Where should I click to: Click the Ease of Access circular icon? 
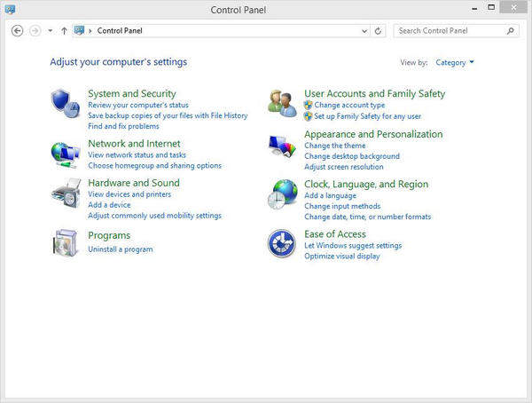[x=282, y=243]
